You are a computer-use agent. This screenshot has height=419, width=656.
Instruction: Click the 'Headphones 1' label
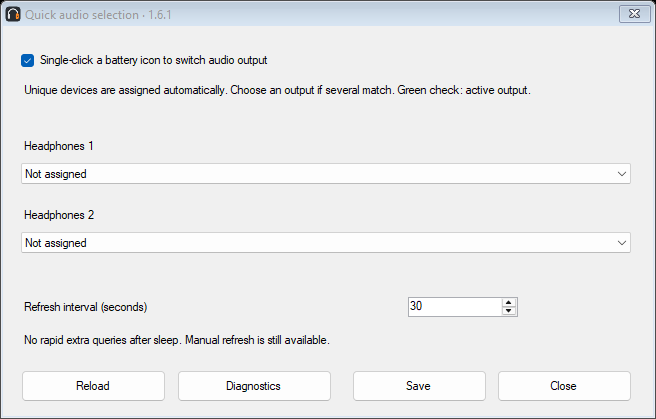tap(59, 146)
